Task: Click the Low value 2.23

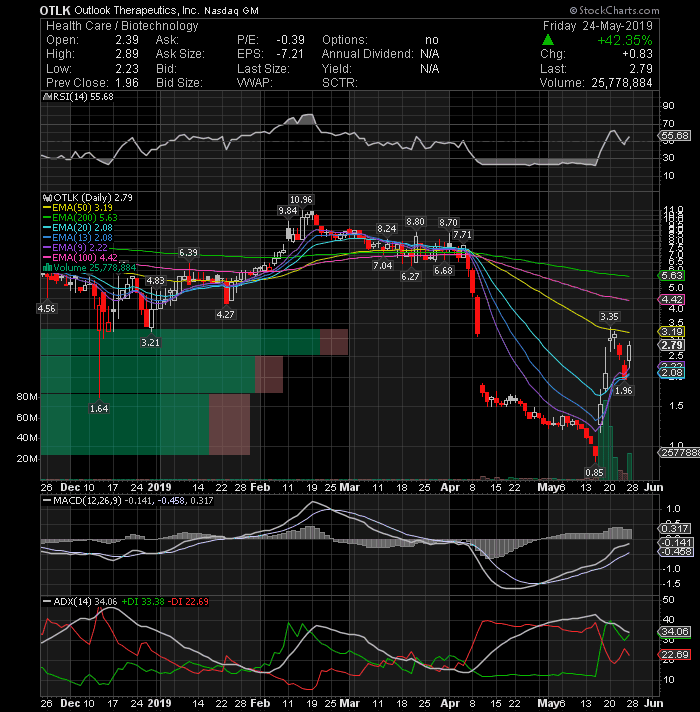Action: click(127, 69)
